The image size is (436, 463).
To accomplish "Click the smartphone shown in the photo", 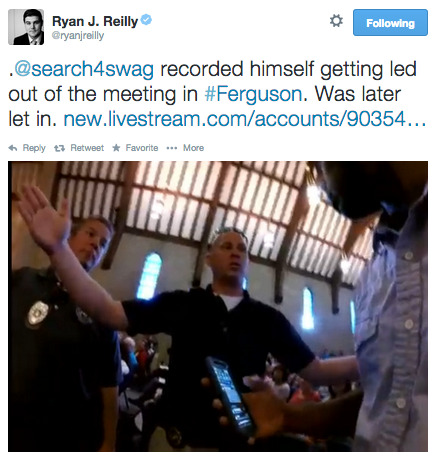I will (229, 397).
